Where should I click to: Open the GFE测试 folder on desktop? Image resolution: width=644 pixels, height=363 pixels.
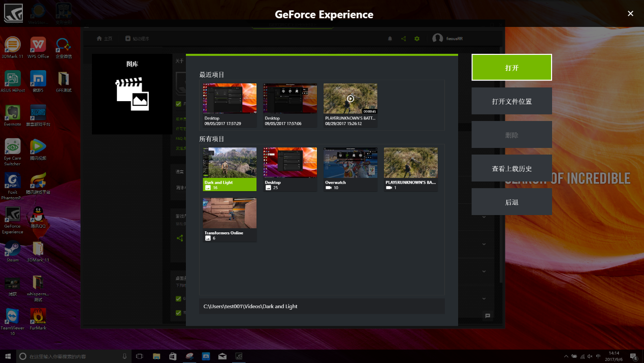[x=63, y=81]
